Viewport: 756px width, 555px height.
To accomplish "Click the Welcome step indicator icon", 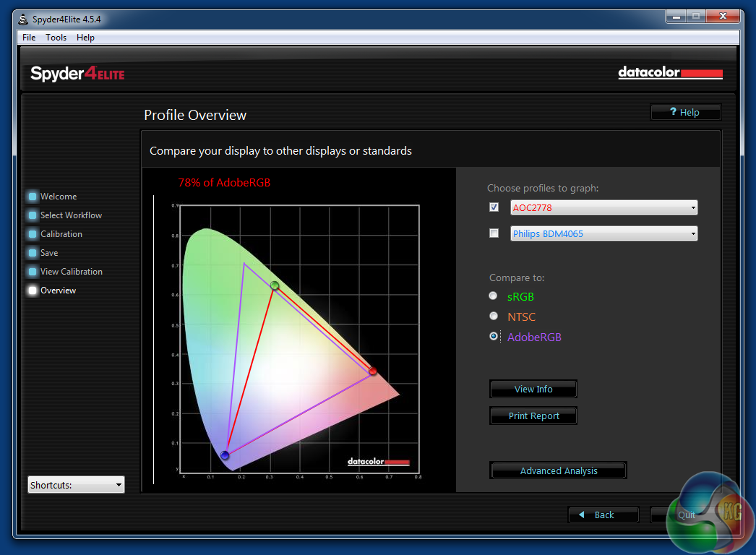I will (32, 197).
